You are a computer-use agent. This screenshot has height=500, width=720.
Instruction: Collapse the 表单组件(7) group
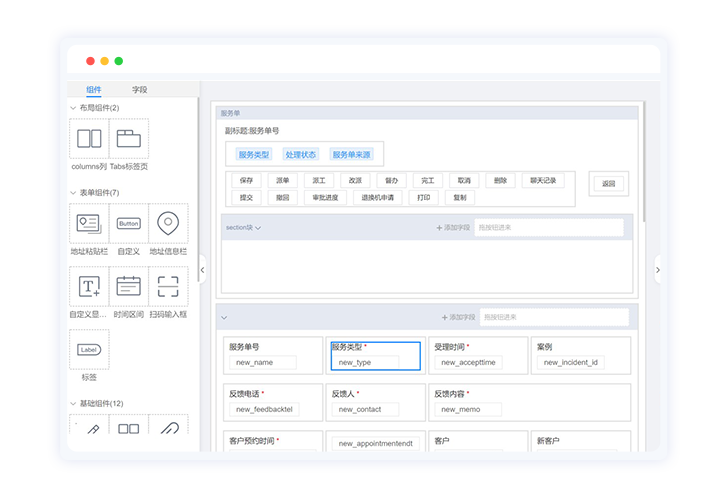click(73, 193)
